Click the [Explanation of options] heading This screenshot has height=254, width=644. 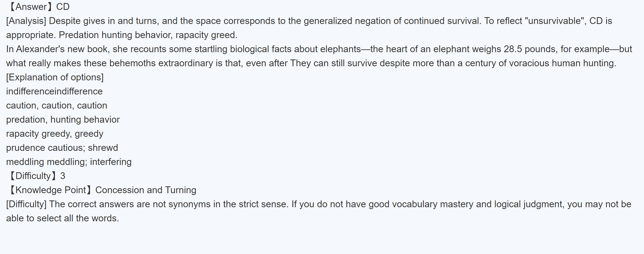[55, 77]
